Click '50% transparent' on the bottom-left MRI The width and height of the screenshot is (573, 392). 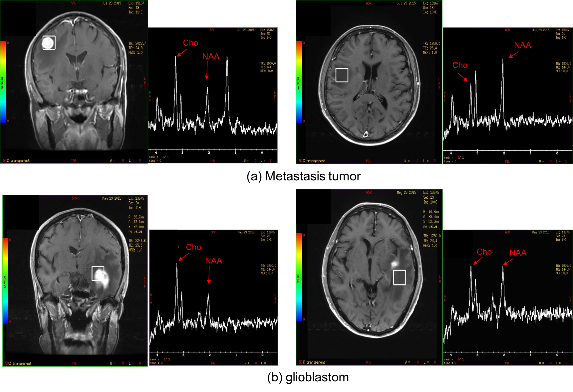[18, 363]
